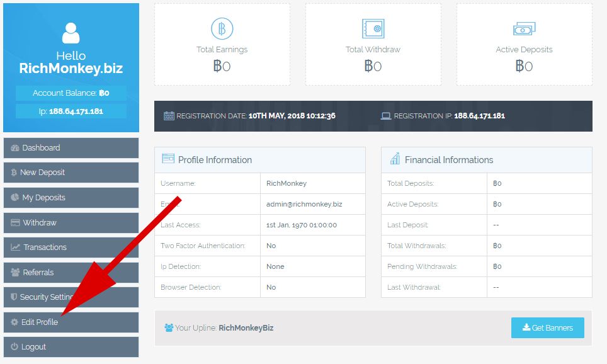607x364 pixels.
Task: Click the Total Deposits value in table
Action: tap(497, 183)
